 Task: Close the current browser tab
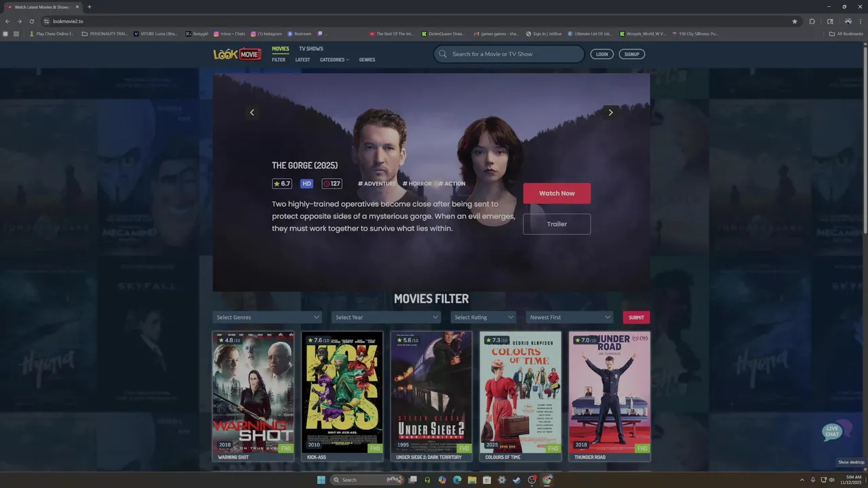coord(77,7)
